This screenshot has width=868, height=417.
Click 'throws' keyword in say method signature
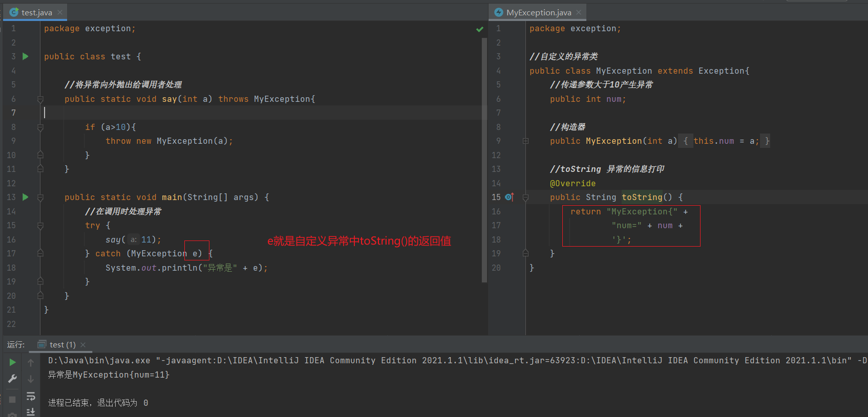[234, 99]
